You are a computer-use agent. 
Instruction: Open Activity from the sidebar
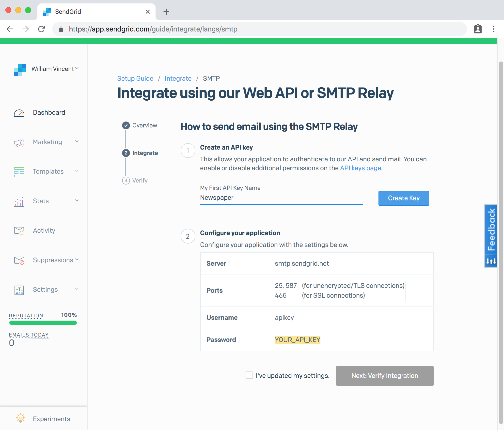click(x=44, y=231)
